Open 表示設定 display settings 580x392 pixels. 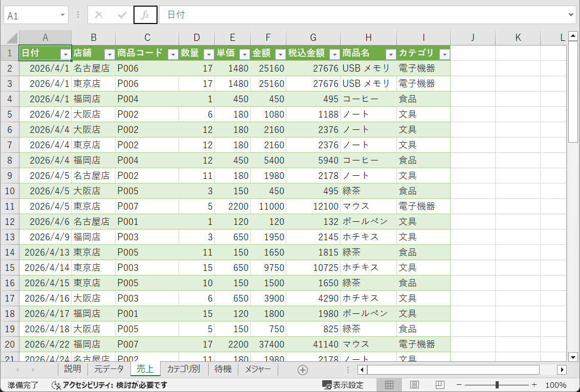coord(343,385)
